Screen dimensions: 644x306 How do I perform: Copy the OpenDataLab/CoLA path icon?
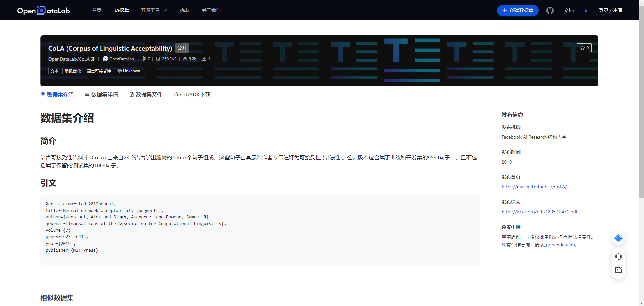coord(93,59)
